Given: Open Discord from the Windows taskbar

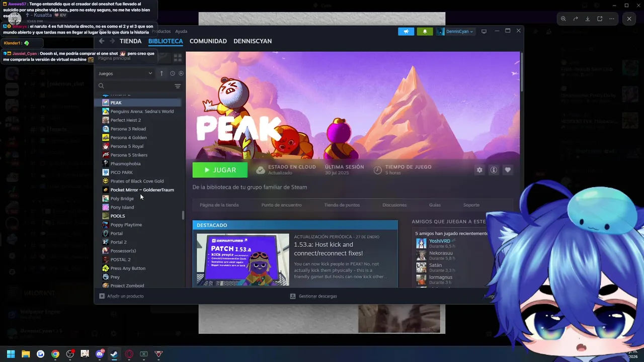Looking at the screenshot, I should pos(100,354).
